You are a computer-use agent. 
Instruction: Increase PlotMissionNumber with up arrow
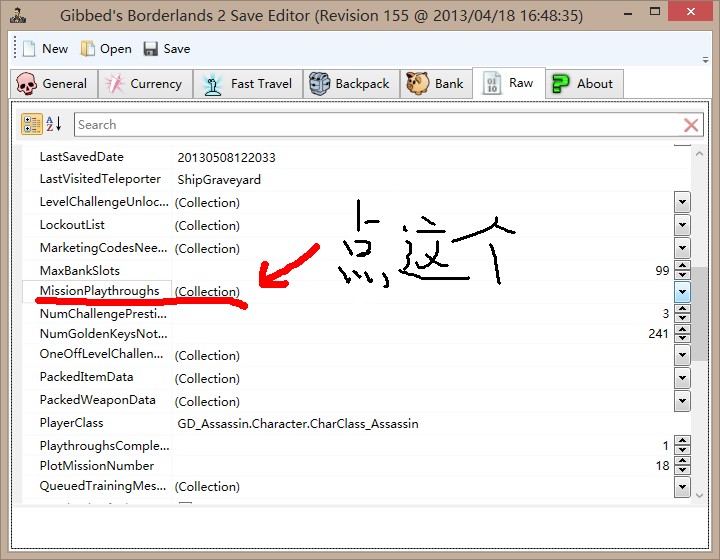tap(682, 461)
